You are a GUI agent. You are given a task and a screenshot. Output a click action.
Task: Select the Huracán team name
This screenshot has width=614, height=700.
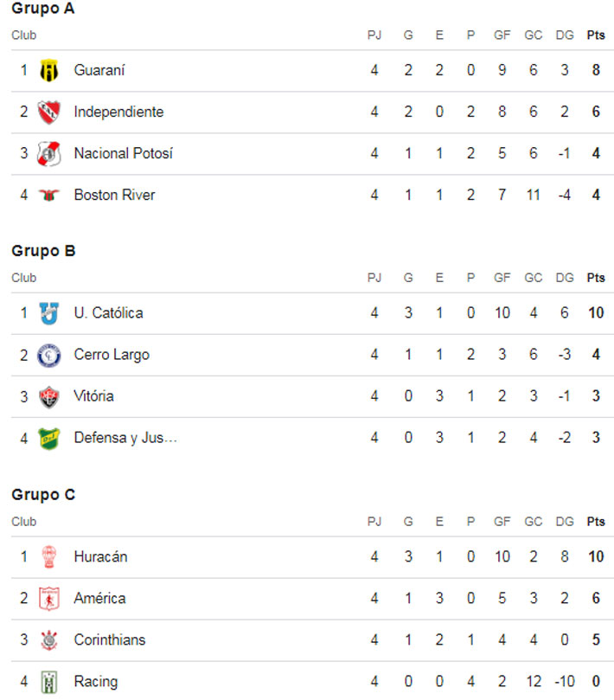click(100, 557)
